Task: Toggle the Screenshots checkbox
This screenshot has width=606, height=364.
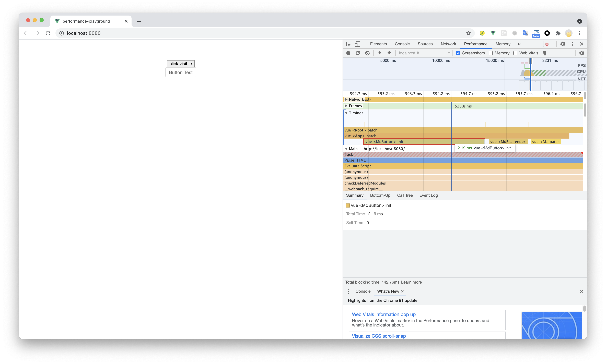Action: coord(458,53)
